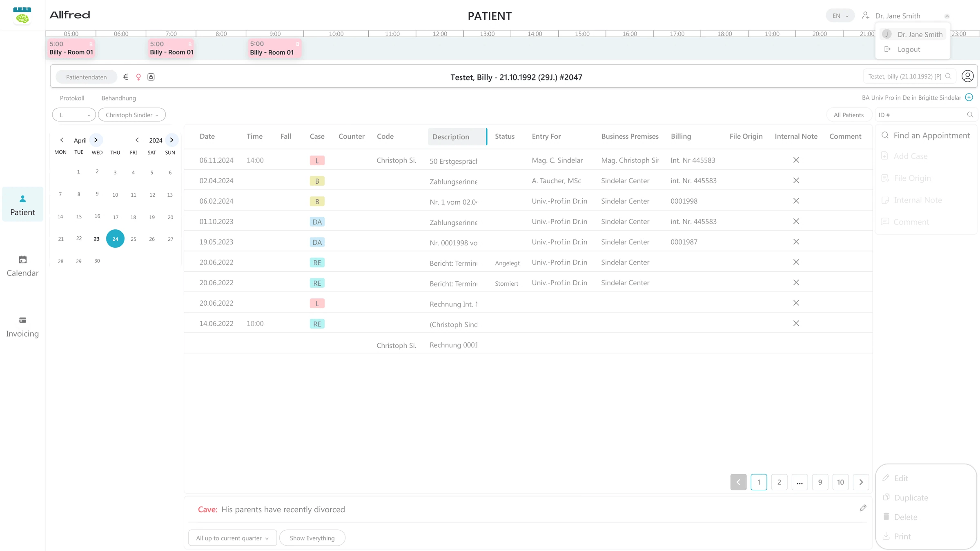Go to previous year before 2024

[137, 140]
